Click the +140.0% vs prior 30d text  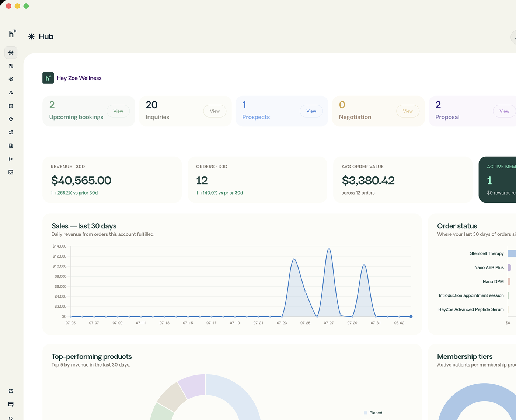click(220, 193)
